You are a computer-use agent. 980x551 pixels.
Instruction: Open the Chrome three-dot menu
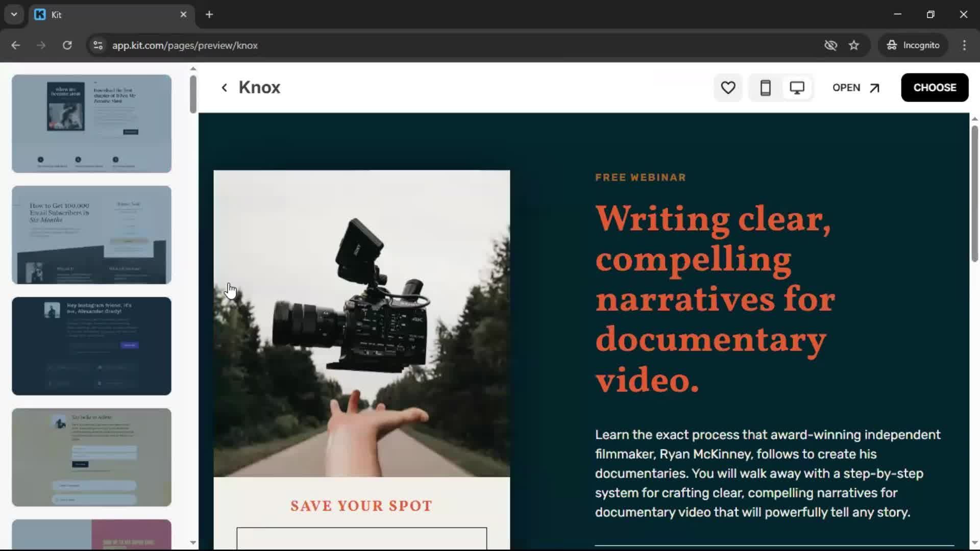[964, 45]
